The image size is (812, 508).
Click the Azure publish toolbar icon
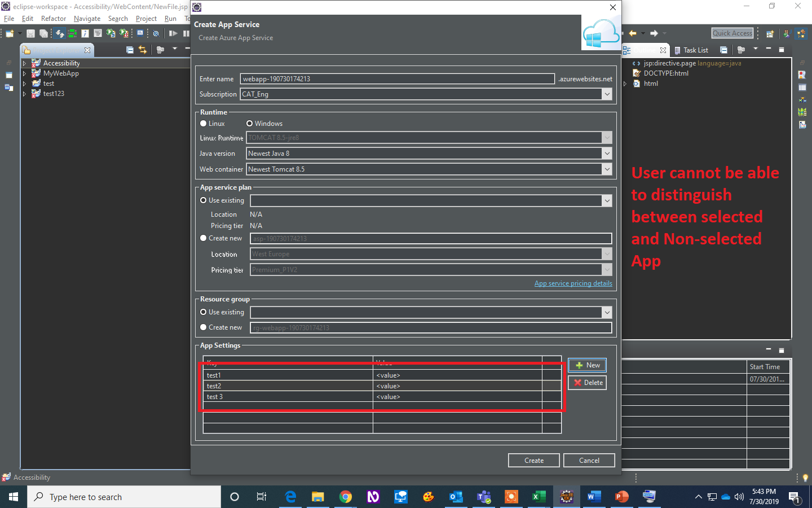click(x=60, y=33)
